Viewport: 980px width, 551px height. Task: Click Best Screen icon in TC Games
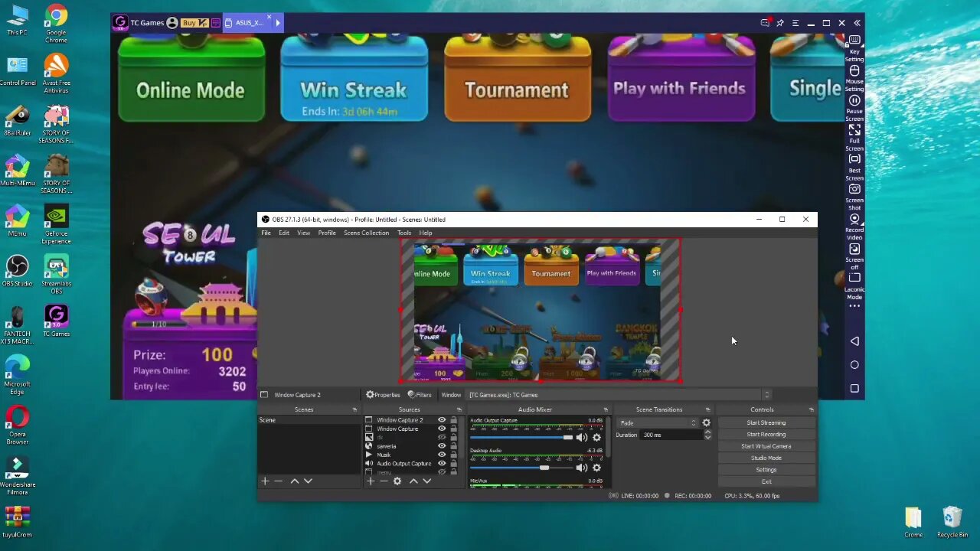click(854, 159)
